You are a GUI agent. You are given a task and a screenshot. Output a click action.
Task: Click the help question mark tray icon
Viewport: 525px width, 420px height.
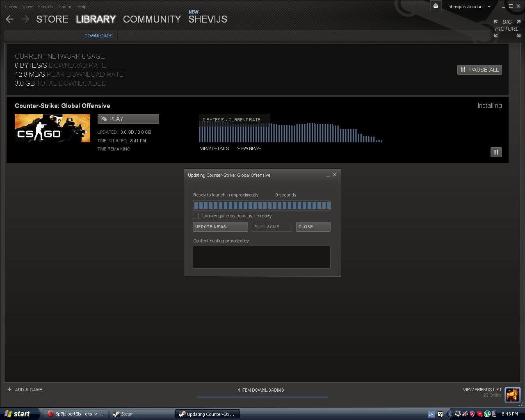point(440,414)
